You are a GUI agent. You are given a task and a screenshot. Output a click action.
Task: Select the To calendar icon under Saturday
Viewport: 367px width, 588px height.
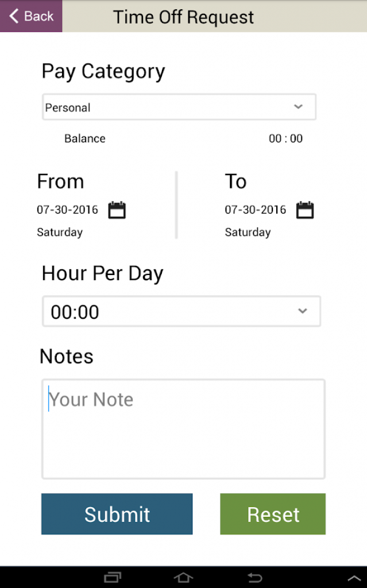(305, 210)
